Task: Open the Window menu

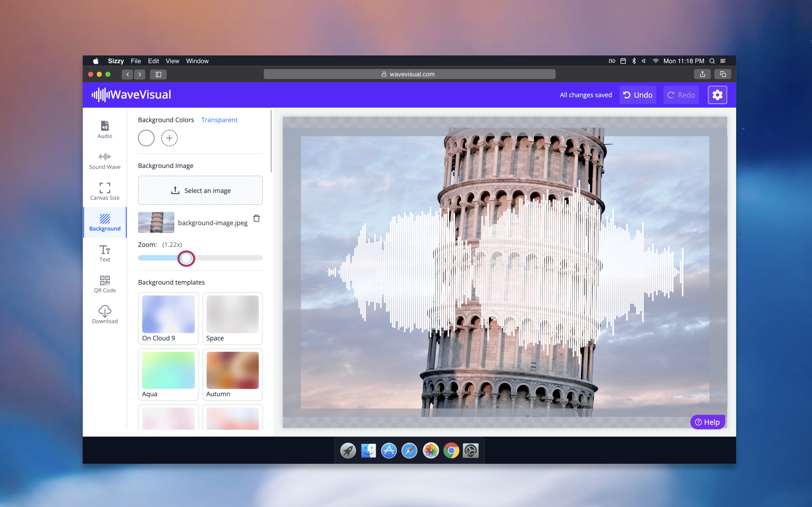Action: [197, 61]
